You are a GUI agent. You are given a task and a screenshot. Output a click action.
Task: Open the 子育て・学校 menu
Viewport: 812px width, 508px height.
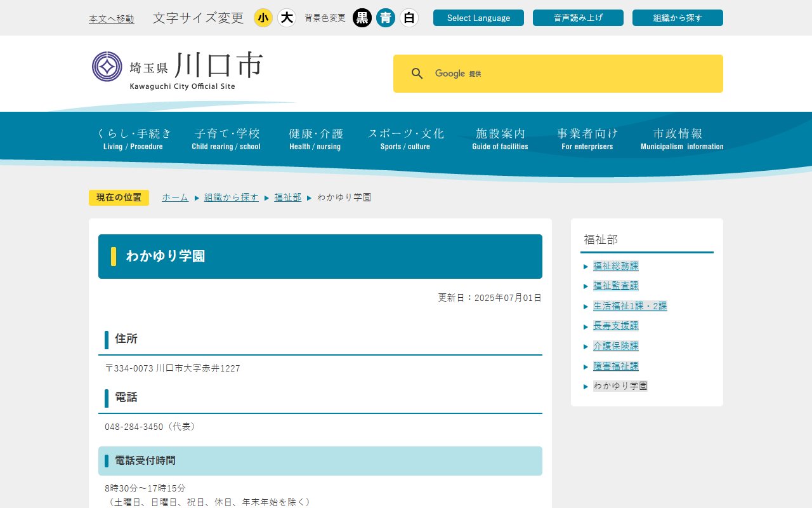coord(226,138)
